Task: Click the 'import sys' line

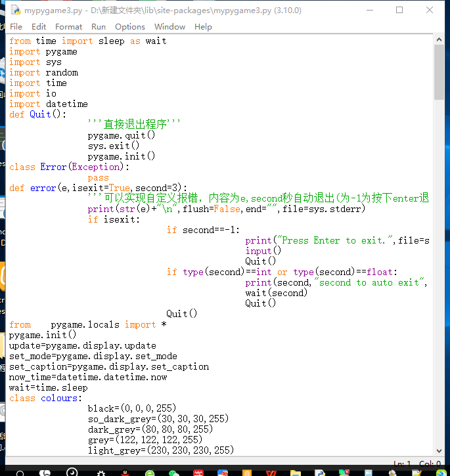Action: 35,62
